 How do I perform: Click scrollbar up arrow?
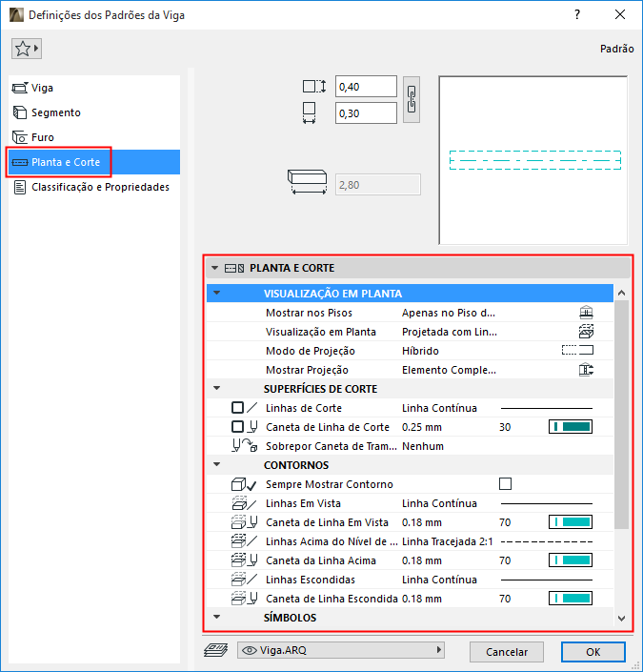click(x=622, y=293)
